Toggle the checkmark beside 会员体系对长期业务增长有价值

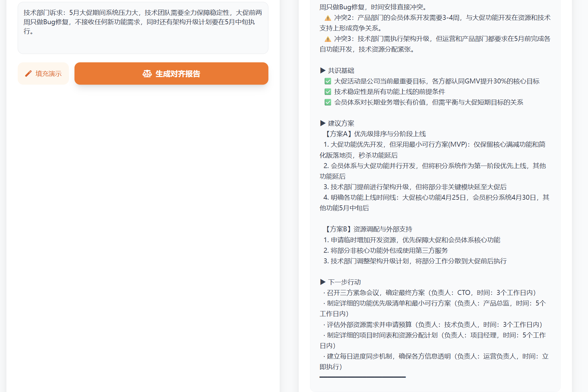(x=328, y=102)
